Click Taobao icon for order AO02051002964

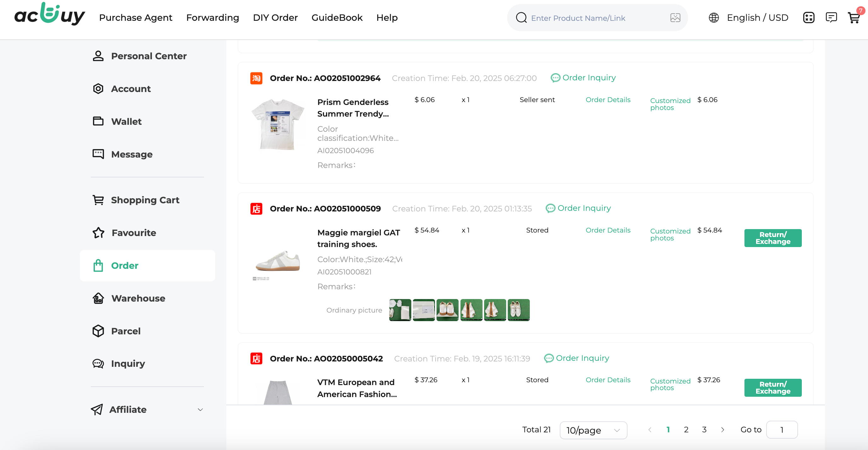coord(256,78)
